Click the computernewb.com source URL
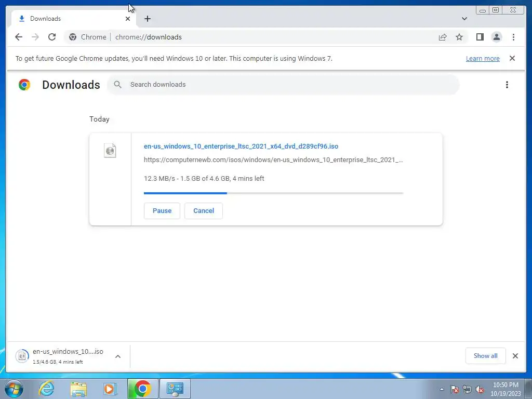Image resolution: width=532 pixels, height=399 pixels. (x=273, y=160)
